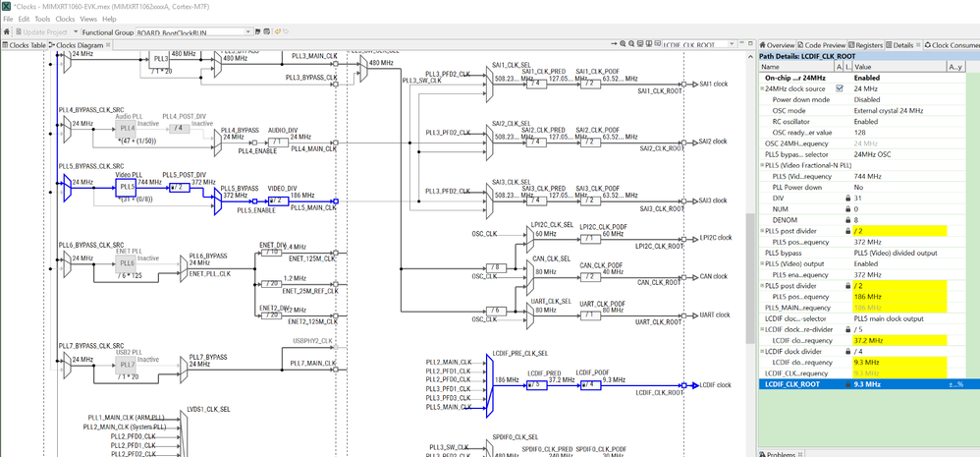Click the inactive PLL4 Audio PLL block
980x457 pixels.
[x=125, y=129]
